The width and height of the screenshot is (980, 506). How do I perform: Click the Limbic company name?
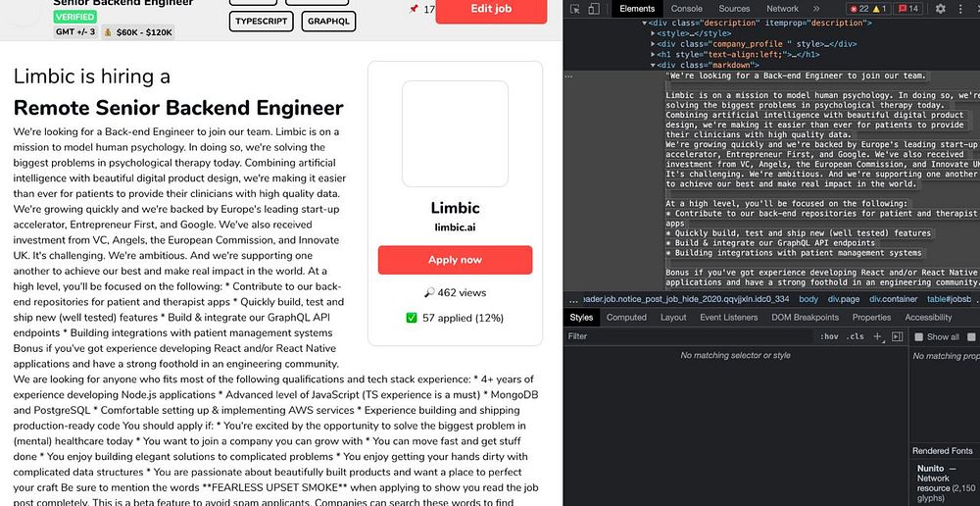455,208
